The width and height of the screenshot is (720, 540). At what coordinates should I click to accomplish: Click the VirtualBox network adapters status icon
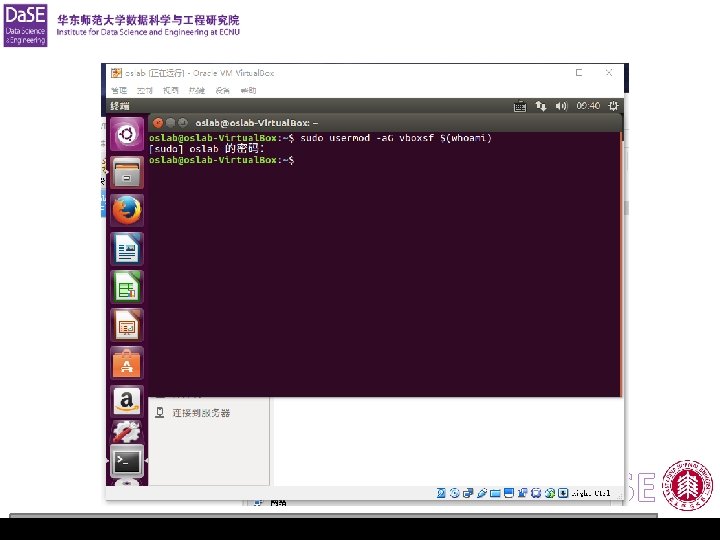pyautogui.click(x=468, y=493)
